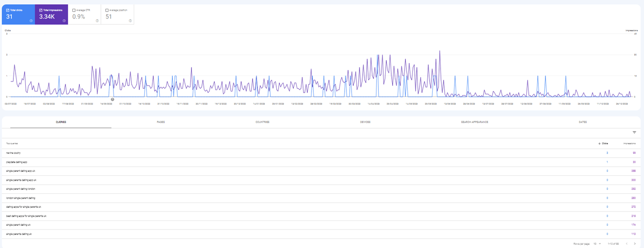
Task: Open help icon on Average CTR card
Action: 97,21
